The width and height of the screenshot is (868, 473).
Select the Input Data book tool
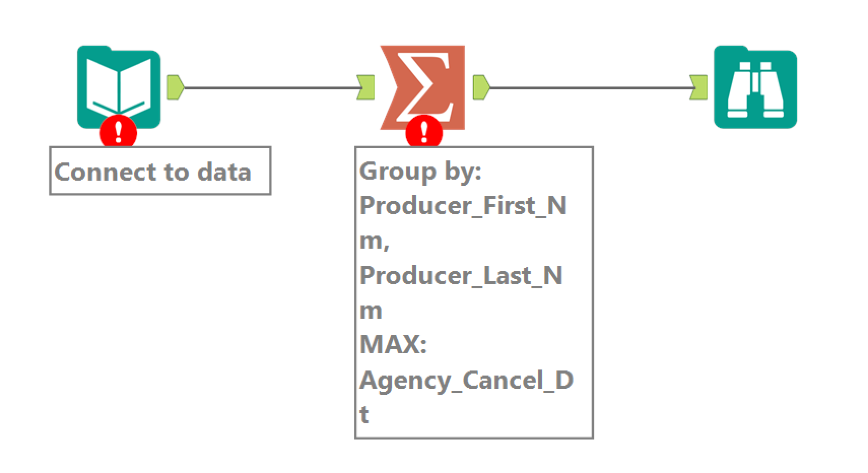[x=118, y=84]
